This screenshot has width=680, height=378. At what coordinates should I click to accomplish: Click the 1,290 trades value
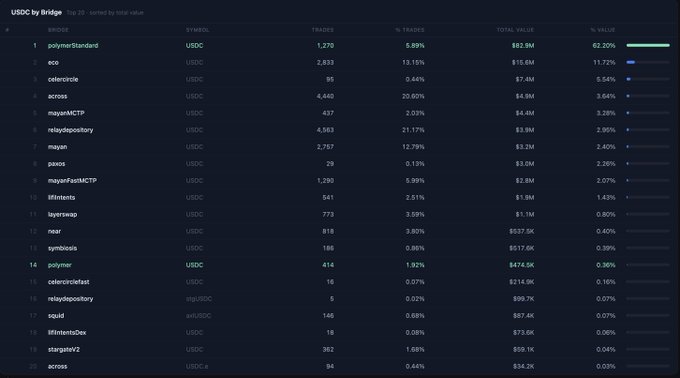(325, 181)
